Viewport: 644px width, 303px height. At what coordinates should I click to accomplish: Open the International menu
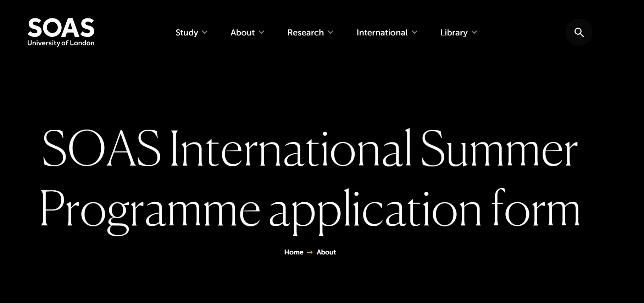(x=382, y=33)
